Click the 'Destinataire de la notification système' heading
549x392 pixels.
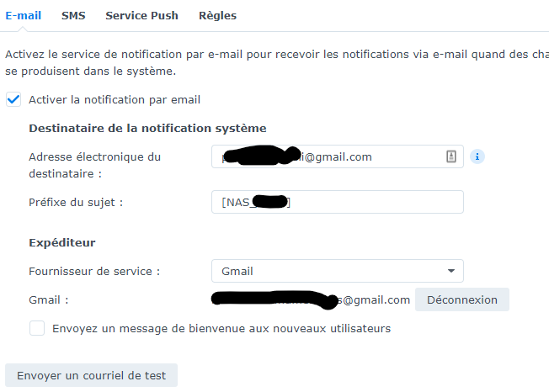click(147, 128)
